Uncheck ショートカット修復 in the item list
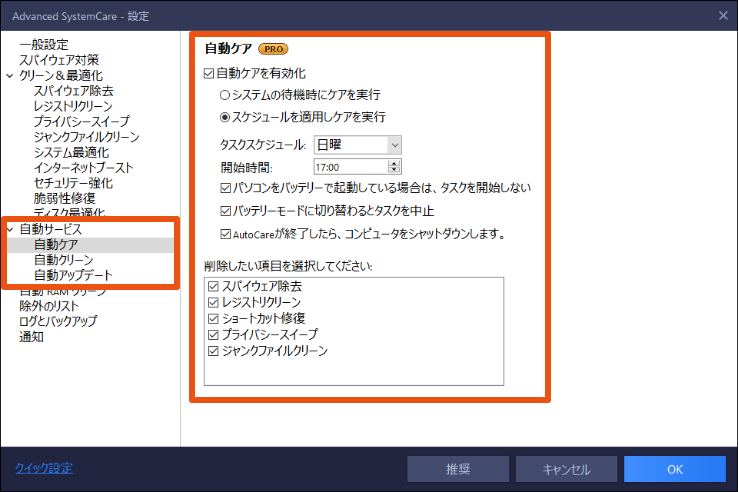This screenshot has height=492, width=738. [213, 319]
